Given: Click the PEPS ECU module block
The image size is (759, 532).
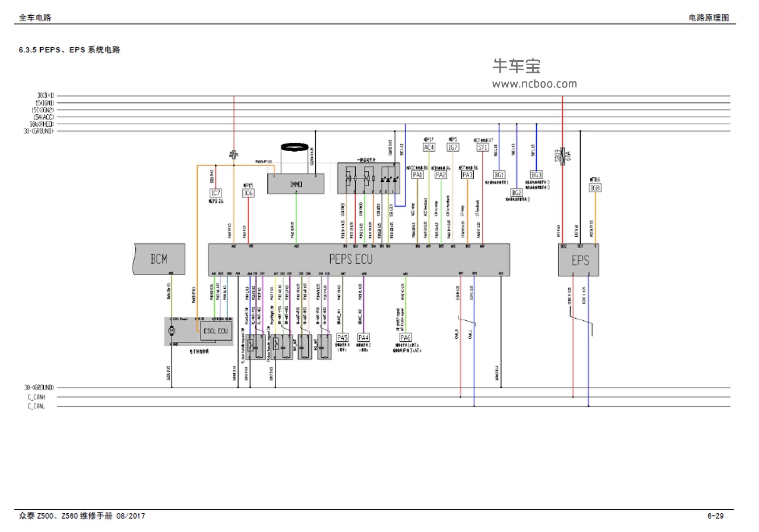Looking at the screenshot, I should click(359, 260).
